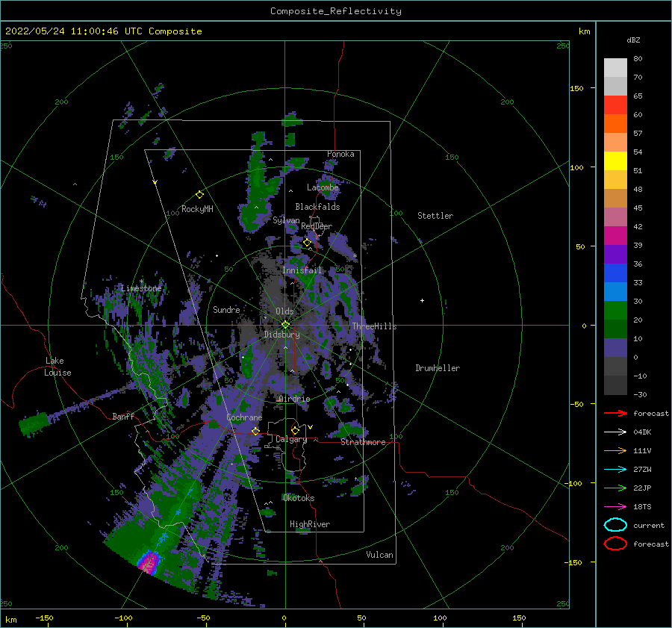This screenshot has width=672, height=628.
Task: Click the 2022/05/24 11:00:46 UTC timestamp
Action: [104, 31]
